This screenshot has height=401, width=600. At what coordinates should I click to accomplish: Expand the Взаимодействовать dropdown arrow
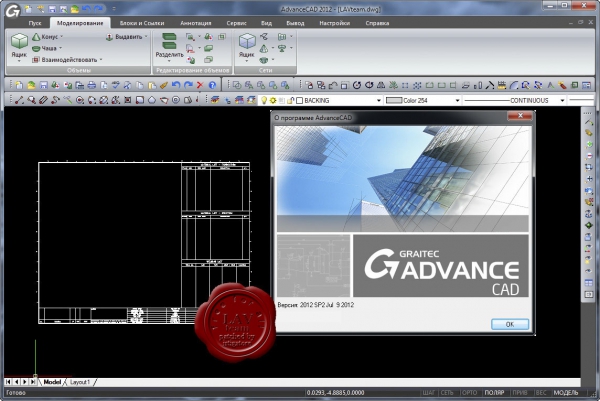[101, 60]
